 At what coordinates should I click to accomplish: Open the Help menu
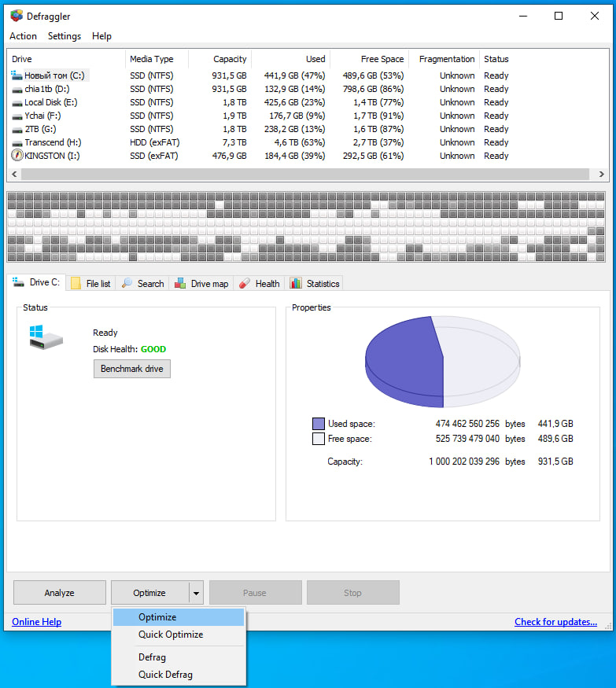point(101,36)
